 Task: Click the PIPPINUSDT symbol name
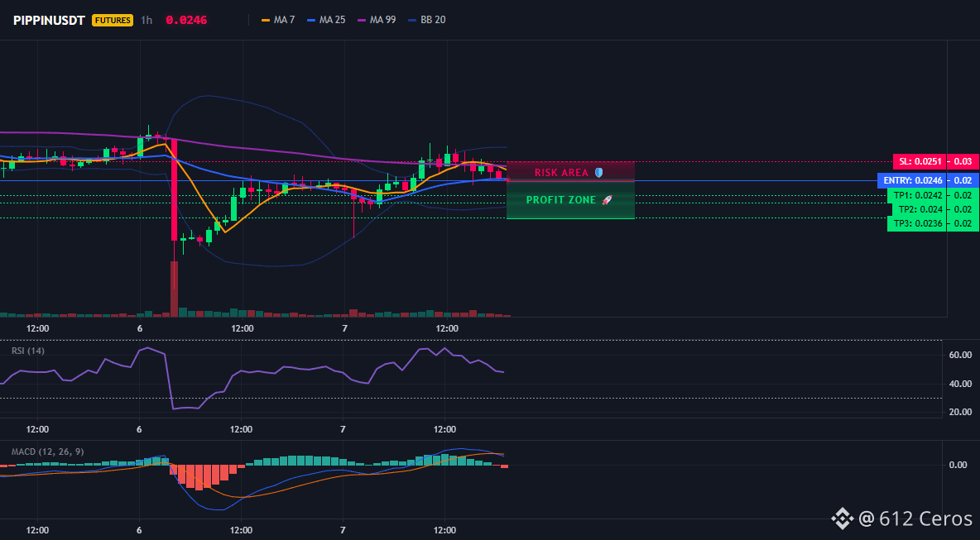[x=50, y=20]
